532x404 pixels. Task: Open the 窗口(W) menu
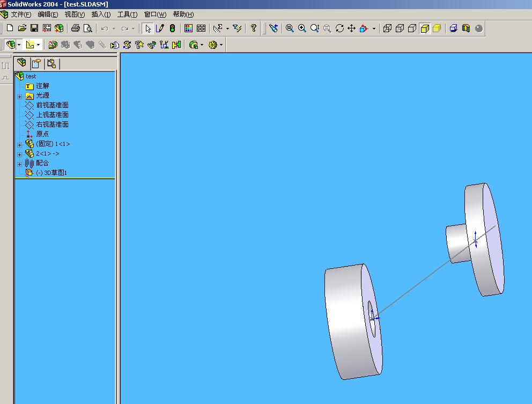click(155, 14)
